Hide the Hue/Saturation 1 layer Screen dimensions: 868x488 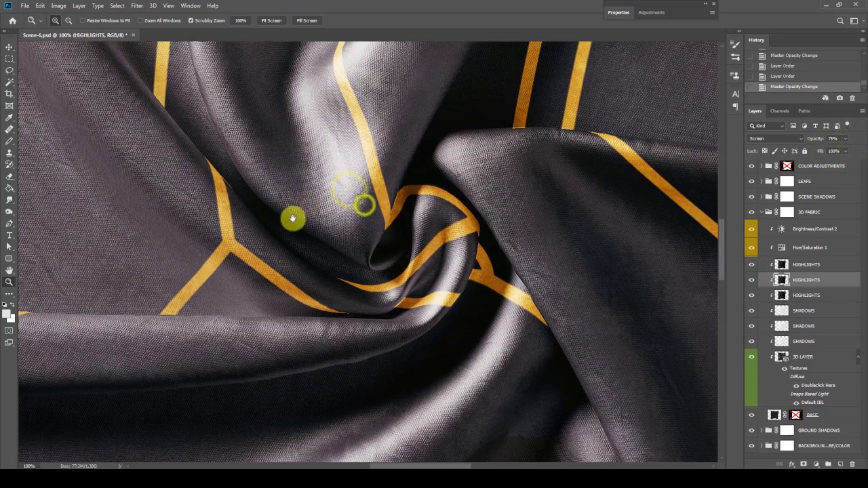pos(751,247)
